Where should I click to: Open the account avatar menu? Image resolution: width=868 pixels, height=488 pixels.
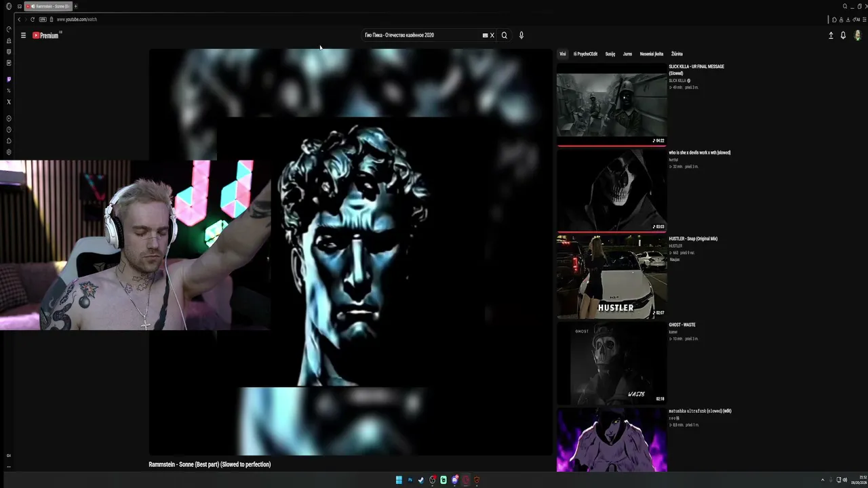click(858, 35)
